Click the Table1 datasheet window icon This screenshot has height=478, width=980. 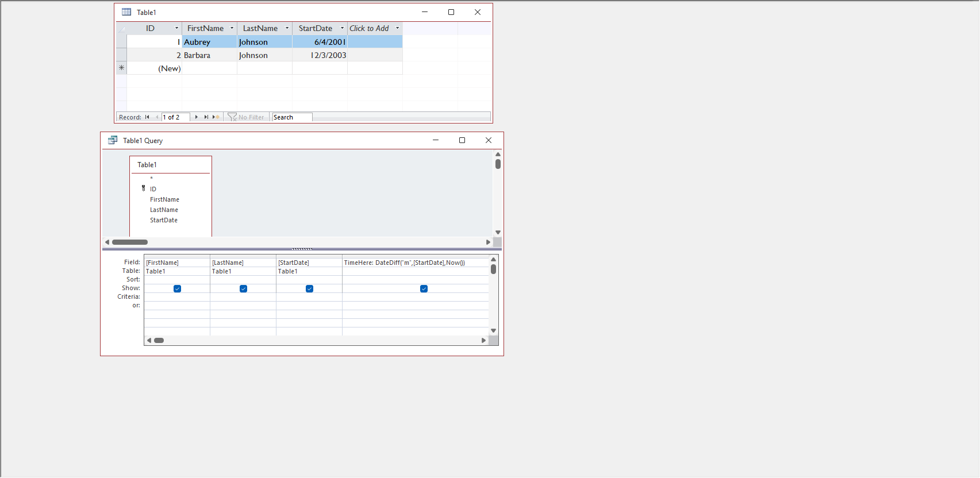tap(126, 12)
